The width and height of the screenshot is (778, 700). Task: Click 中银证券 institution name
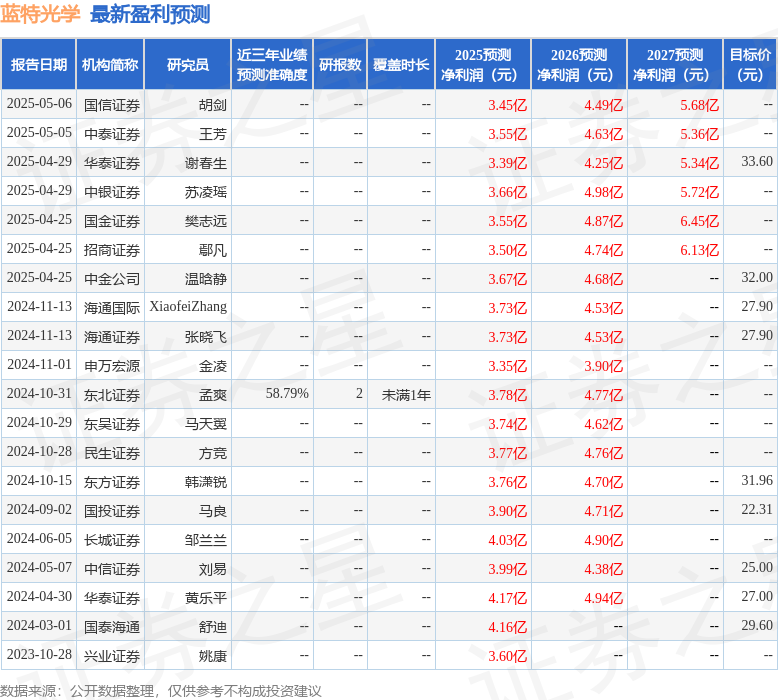point(112,191)
